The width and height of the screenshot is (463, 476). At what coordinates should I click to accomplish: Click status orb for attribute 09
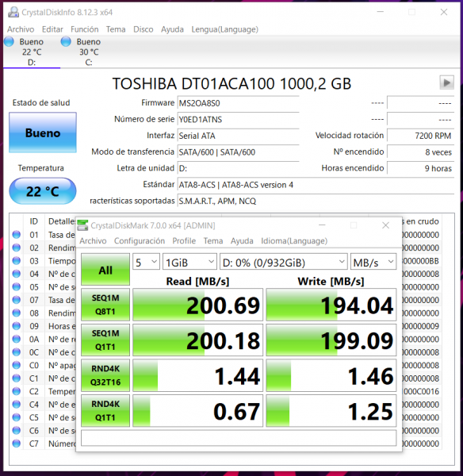click(17, 326)
